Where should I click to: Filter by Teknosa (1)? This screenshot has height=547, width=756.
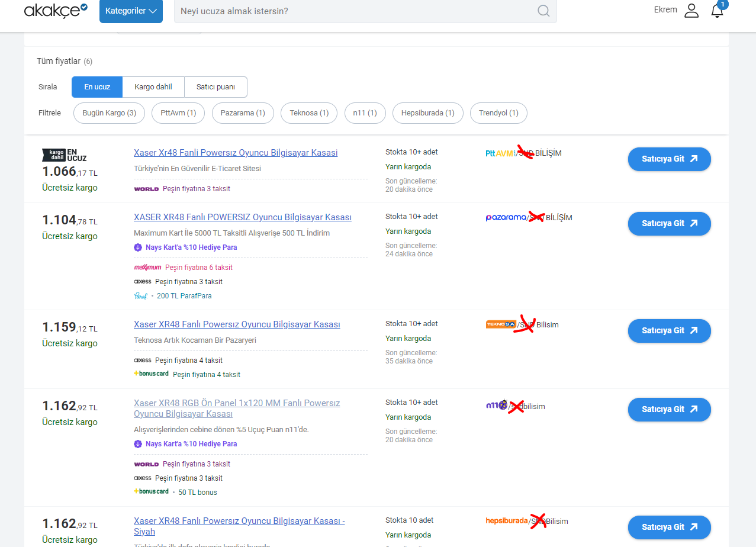coord(309,113)
